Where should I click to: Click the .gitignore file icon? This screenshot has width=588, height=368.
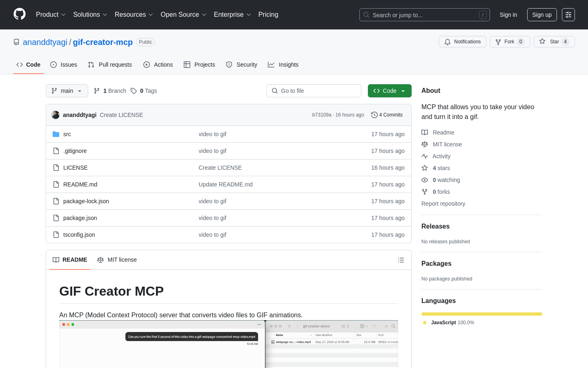coord(56,151)
